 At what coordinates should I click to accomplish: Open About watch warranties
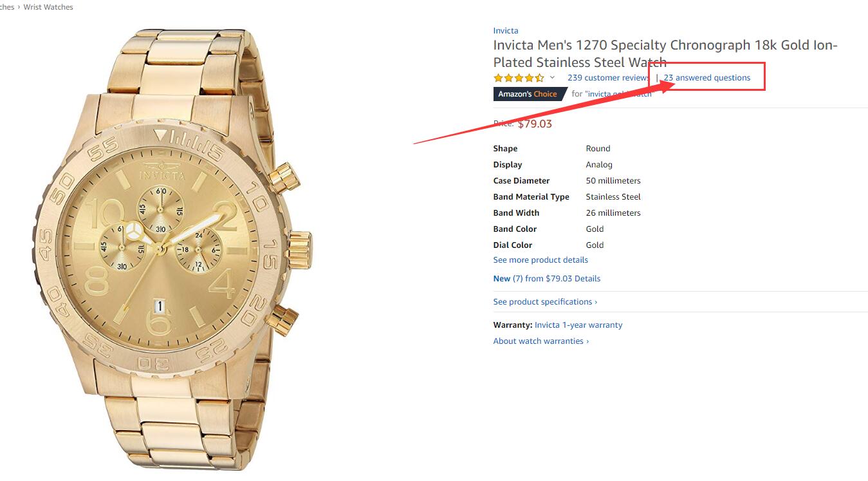point(540,341)
